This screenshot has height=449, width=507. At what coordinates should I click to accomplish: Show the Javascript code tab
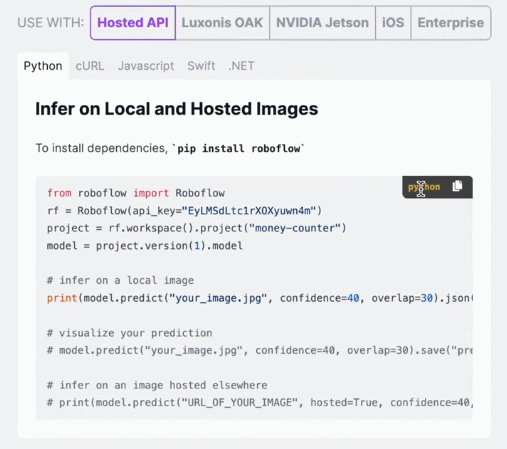point(146,66)
